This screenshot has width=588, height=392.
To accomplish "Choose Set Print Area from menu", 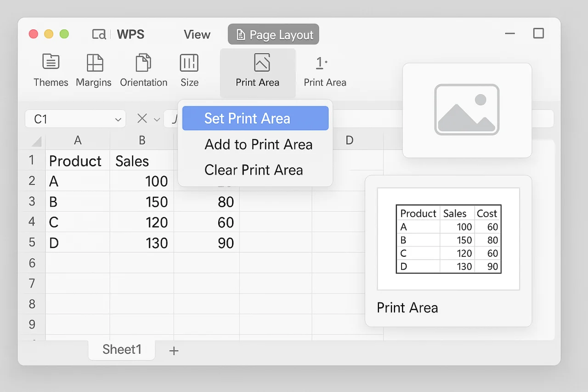I will [x=255, y=119].
